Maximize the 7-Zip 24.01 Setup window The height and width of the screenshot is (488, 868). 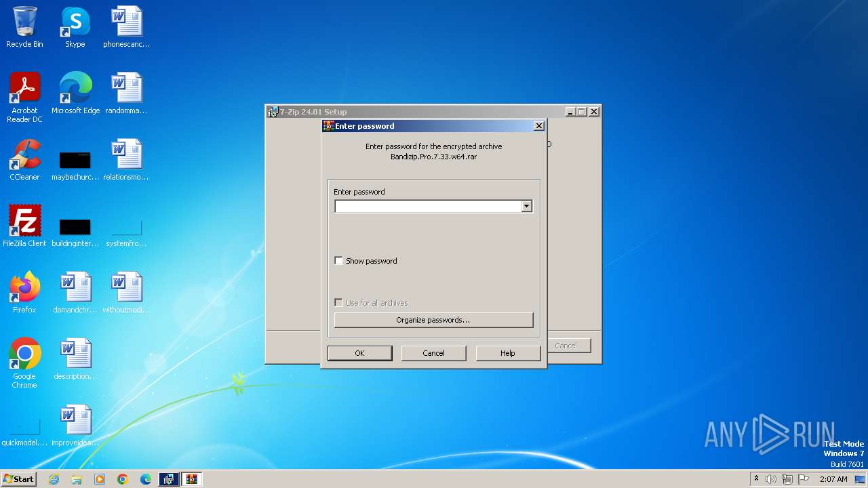point(581,112)
